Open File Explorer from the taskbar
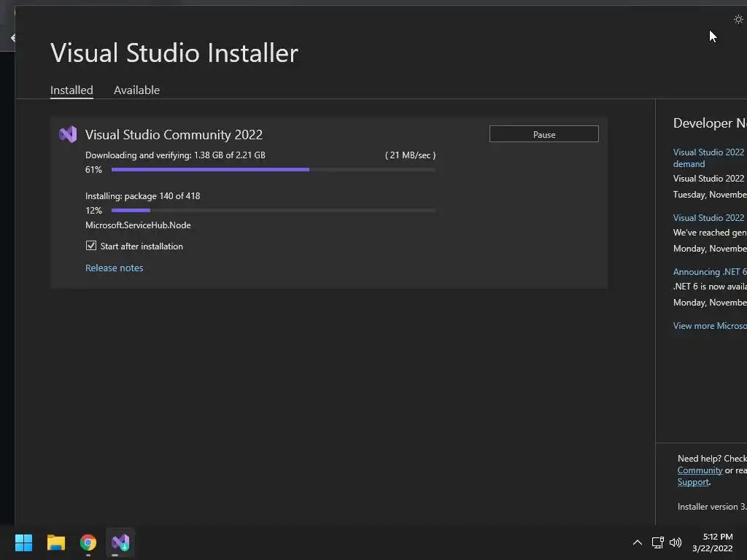Image resolution: width=747 pixels, height=560 pixels. coord(55,542)
